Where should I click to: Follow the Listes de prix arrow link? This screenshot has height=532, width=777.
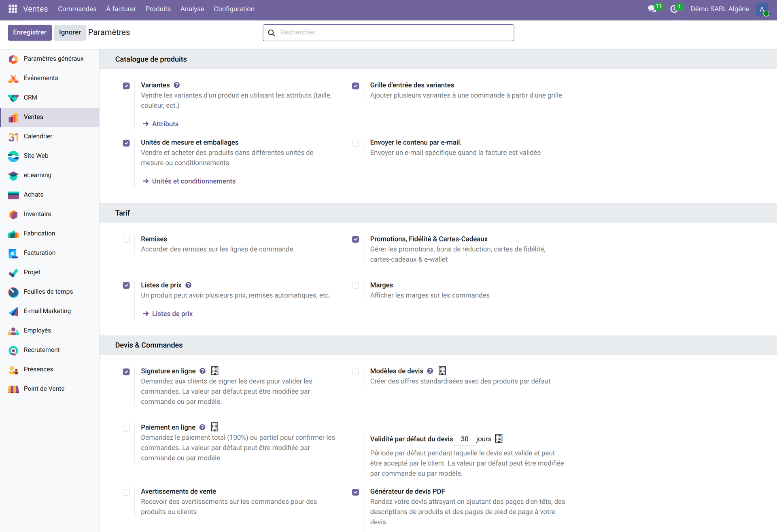[168, 314]
